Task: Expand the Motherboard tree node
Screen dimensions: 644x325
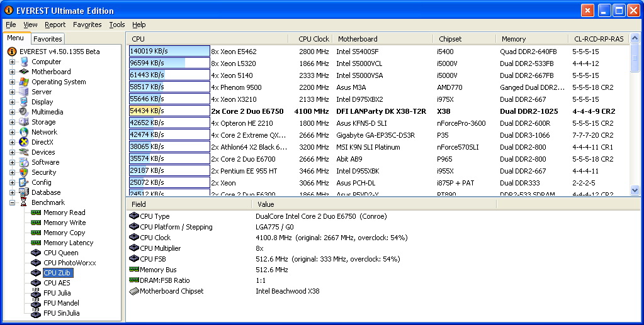Action: pos(13,72)
